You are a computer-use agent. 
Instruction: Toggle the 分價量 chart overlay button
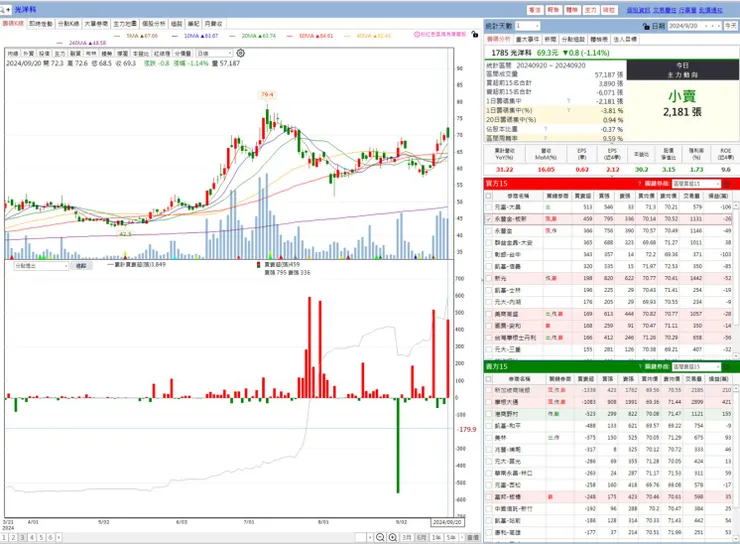point(183,53)
